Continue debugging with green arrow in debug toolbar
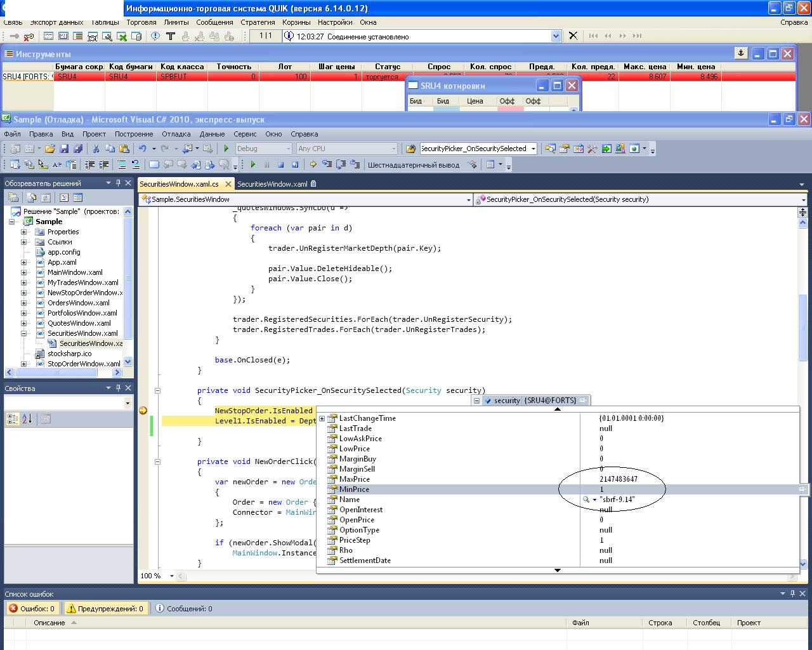 point(252,164)
